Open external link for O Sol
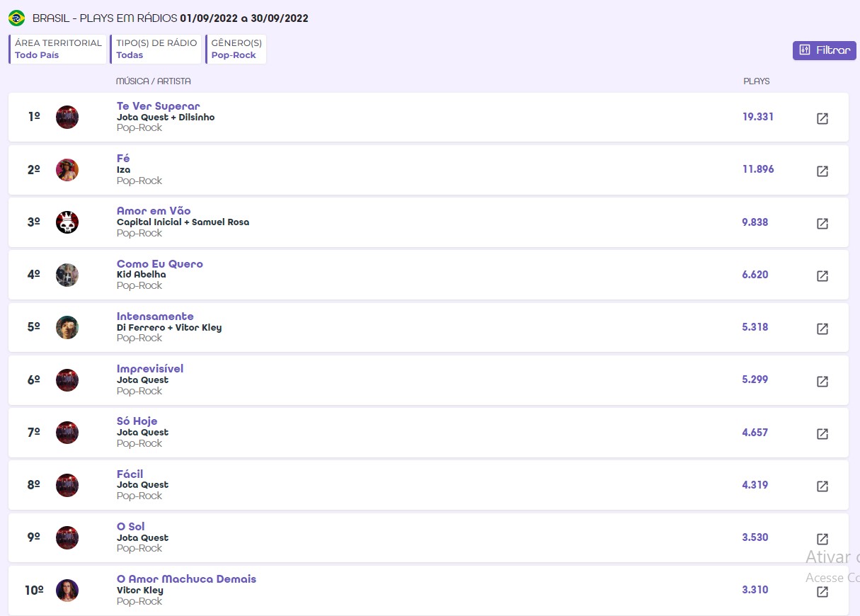The image size is (860, 616). click(x=822, y=539)
